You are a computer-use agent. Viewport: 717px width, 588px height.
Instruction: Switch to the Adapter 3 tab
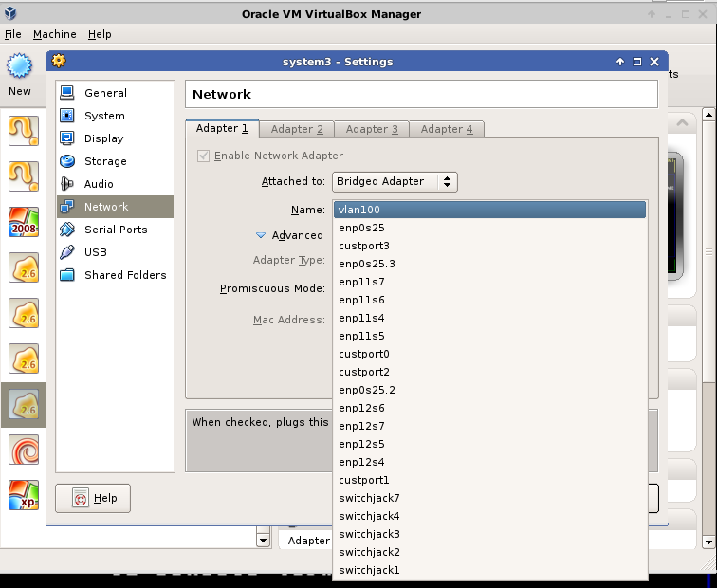coord(372,129)
